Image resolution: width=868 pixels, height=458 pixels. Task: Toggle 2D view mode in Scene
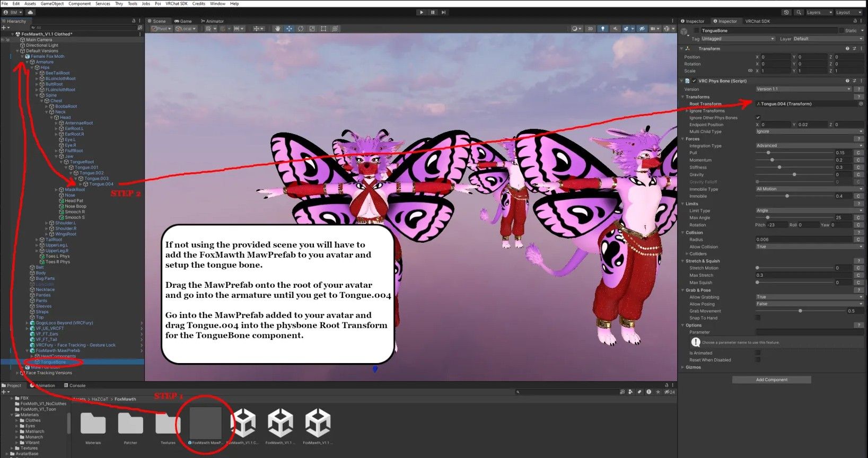[x=590, y=29]
